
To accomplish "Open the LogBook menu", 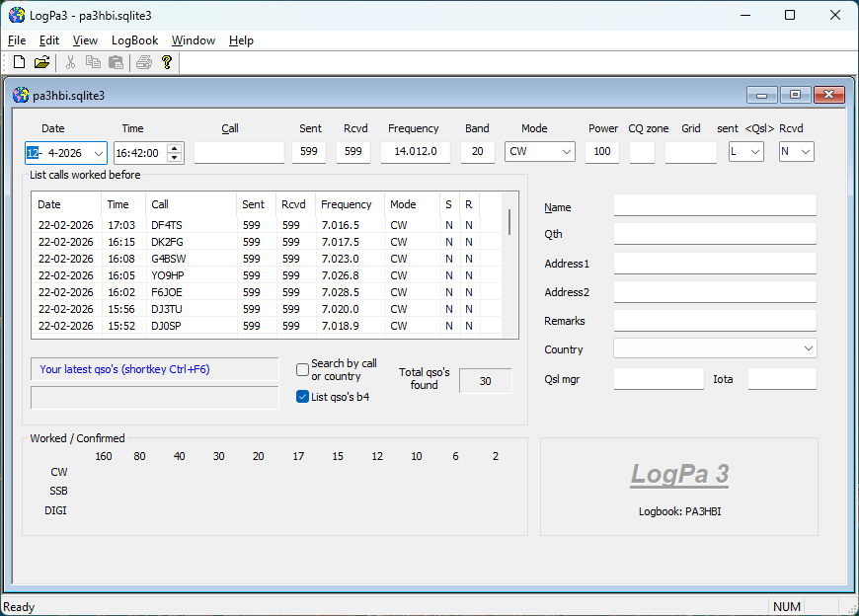I will click(134, 40).
